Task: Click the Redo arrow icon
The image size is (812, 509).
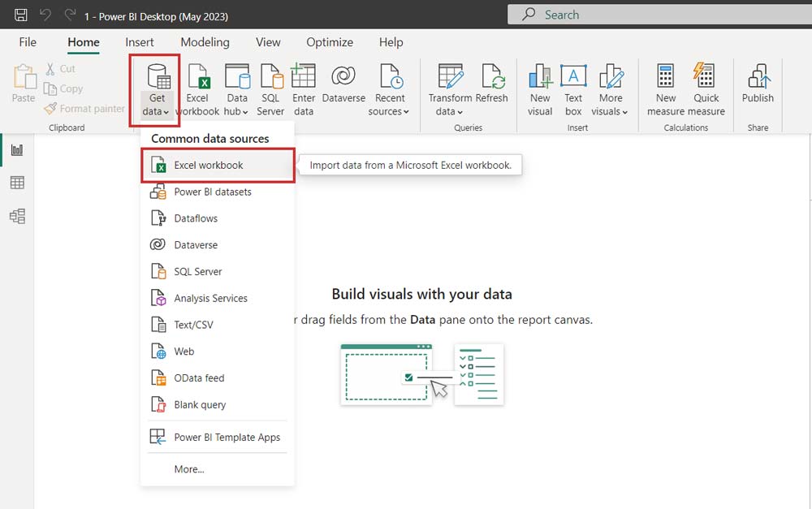Action: coord(70,15)
